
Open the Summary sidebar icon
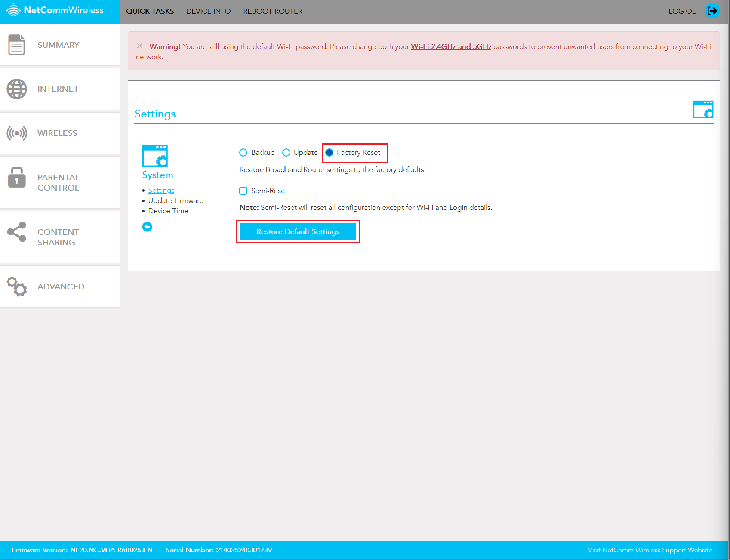click(16, 44)
